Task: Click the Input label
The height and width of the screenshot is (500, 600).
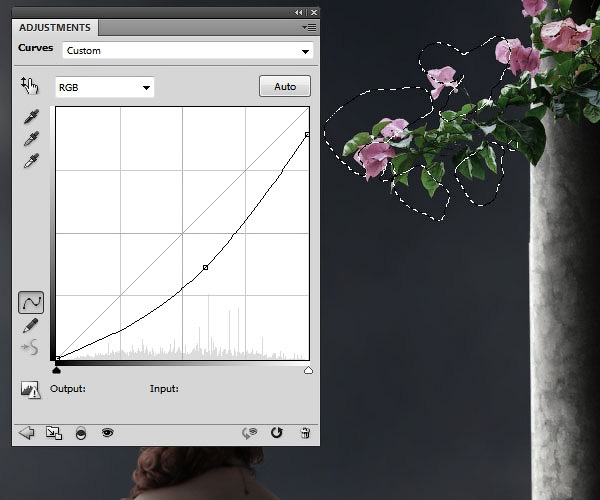Action: [164, 389]
